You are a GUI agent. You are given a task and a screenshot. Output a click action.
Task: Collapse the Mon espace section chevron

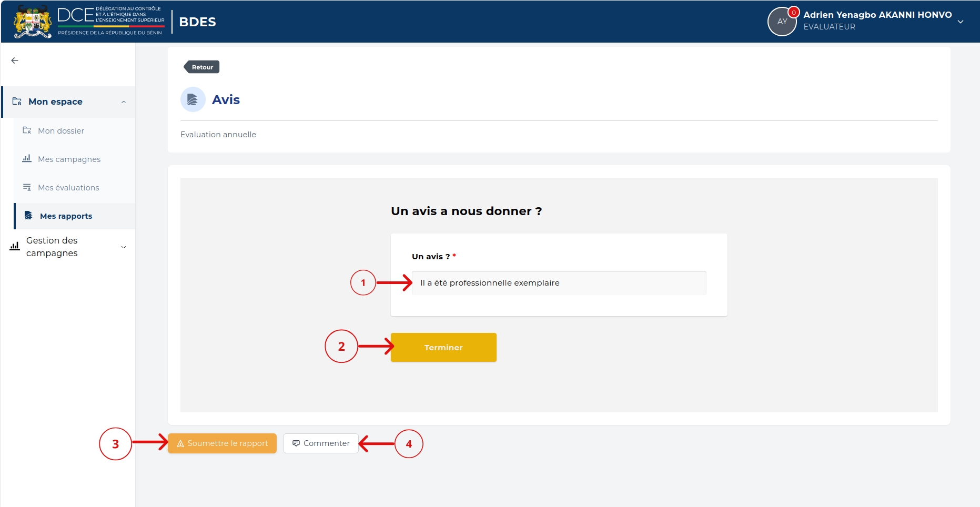(124, 102)
